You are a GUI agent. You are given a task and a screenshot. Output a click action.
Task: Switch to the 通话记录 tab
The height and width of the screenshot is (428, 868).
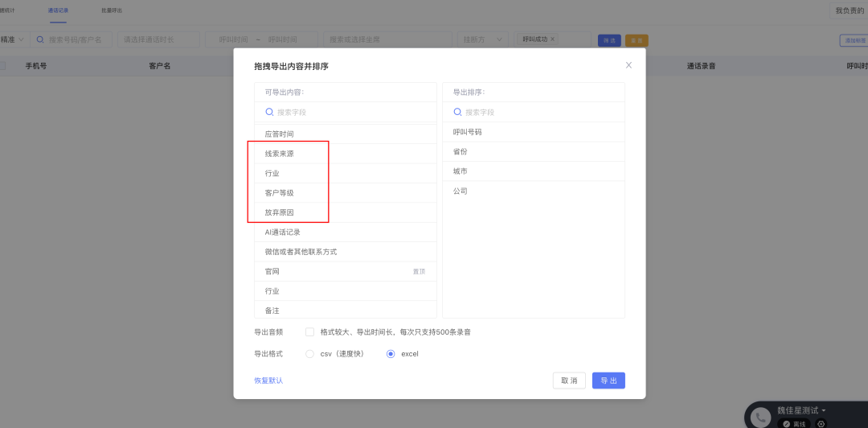click(x=58, y=10)
